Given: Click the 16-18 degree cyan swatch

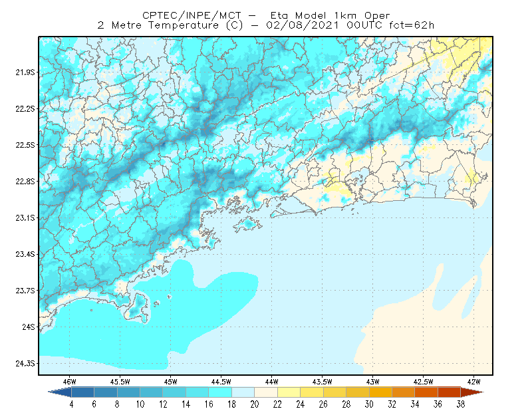Looking at the screenshot, I should tap(220, 392).
